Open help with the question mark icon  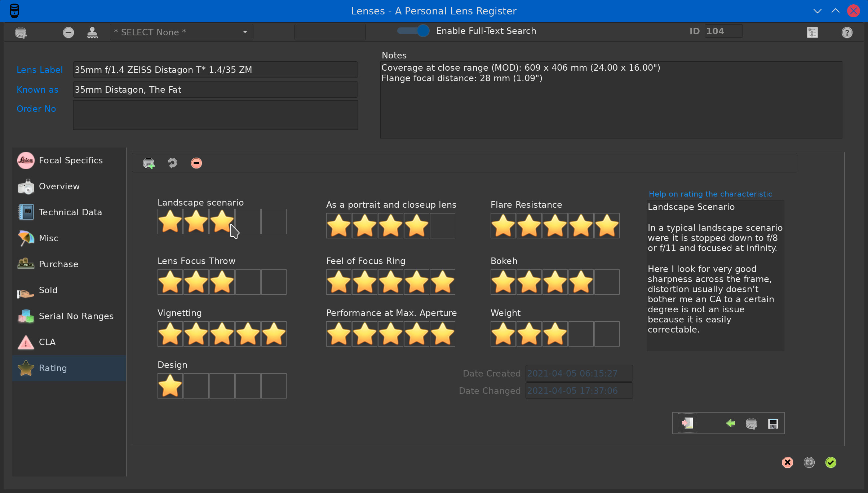[x=847, y=32]
